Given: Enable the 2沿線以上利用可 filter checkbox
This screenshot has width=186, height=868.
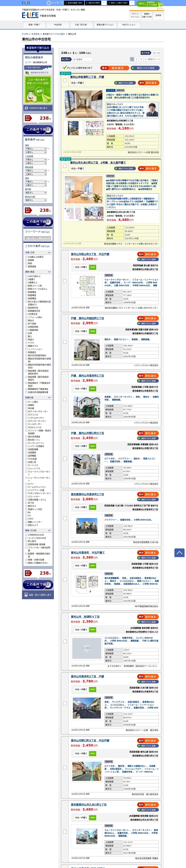Looking at the screenshot, I should coord(26,257).
